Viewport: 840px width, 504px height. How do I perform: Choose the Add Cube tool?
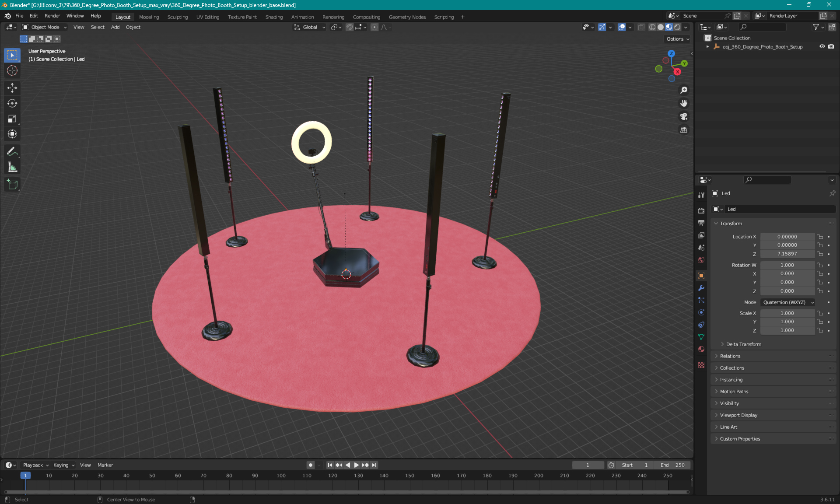(12, 184)
